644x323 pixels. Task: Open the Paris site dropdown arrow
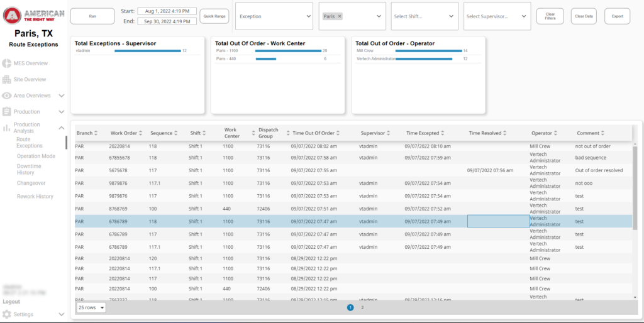[x=379, y=16]
